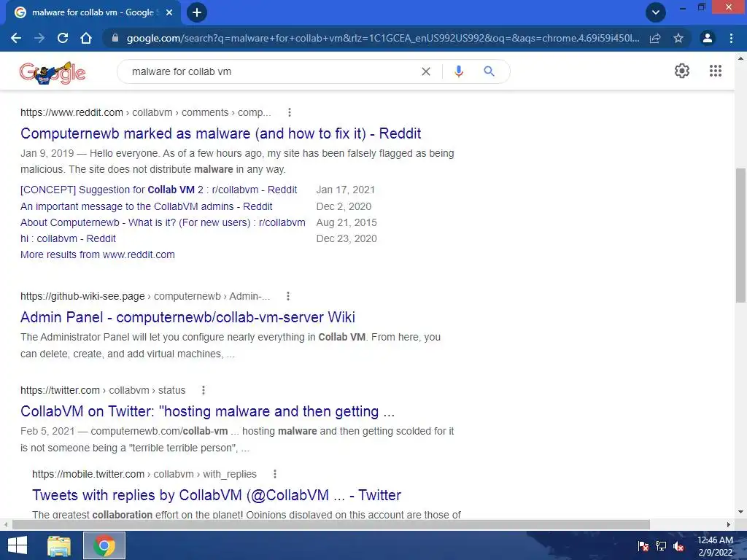Open more options for twitter.com result

click(204, 391)
